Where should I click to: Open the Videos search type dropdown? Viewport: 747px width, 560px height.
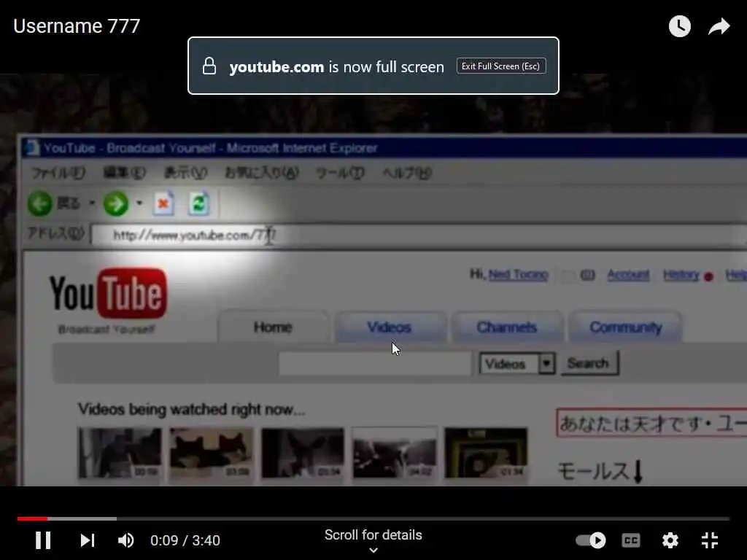point(517,364)
